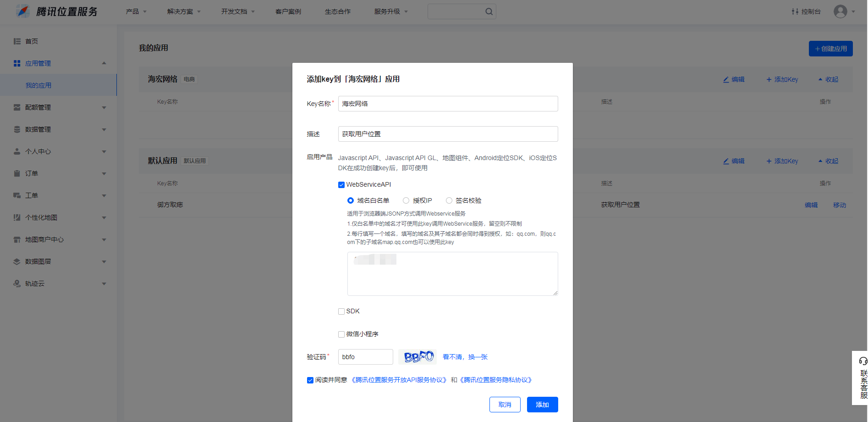Expand the 地图商户中心 sidebar arrow
868x422 pixels.
point(104,240)
